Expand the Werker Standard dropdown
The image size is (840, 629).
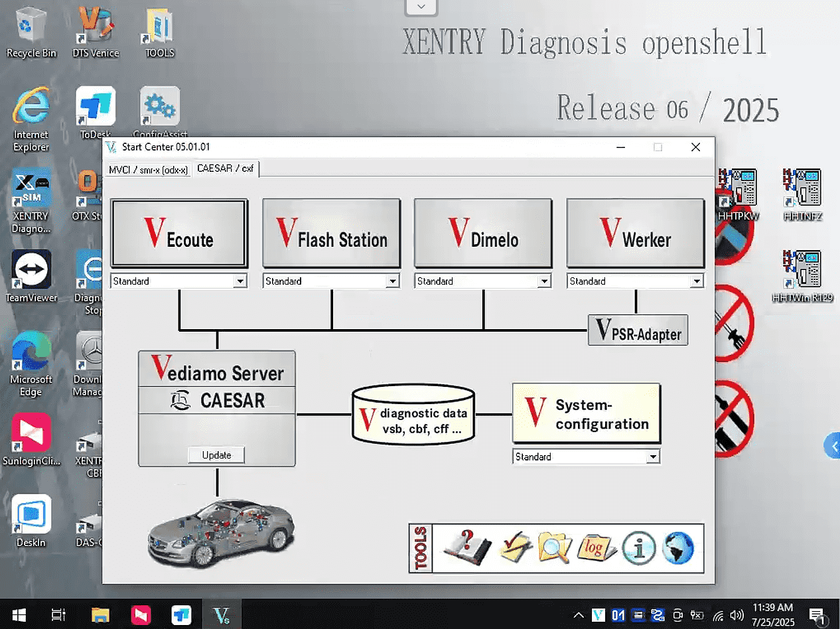[x=697, y=281]
